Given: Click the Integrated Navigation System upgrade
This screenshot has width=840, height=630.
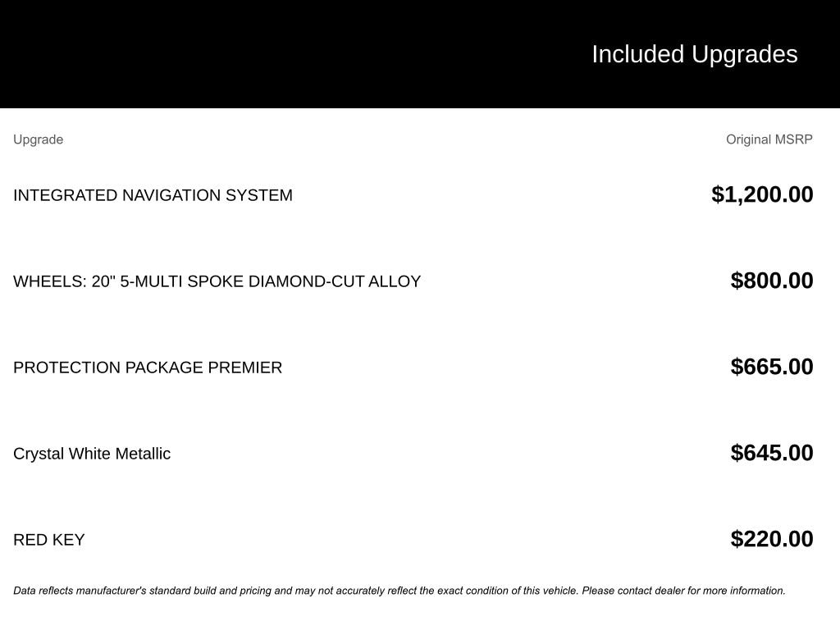Looking at the screenshot, I should pyautogui.click(x=153, y=195).
